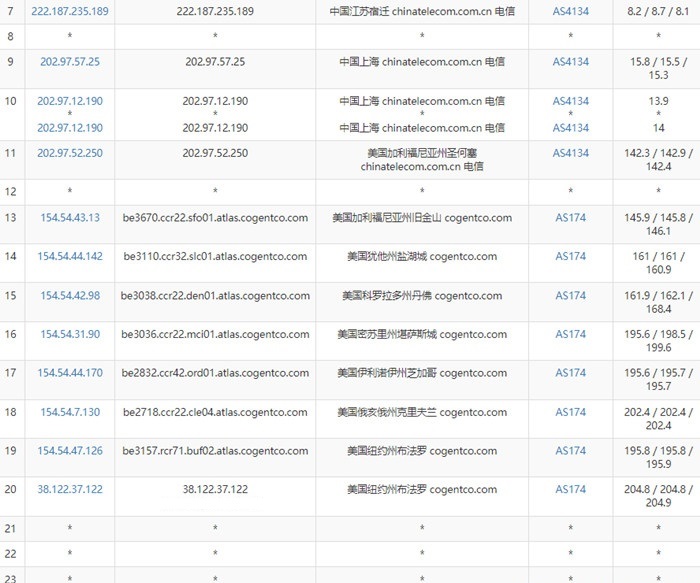This screenshot has height=583, width=700.
Task: Click AS174 link in hop 17 row
Action: [571, 373]
